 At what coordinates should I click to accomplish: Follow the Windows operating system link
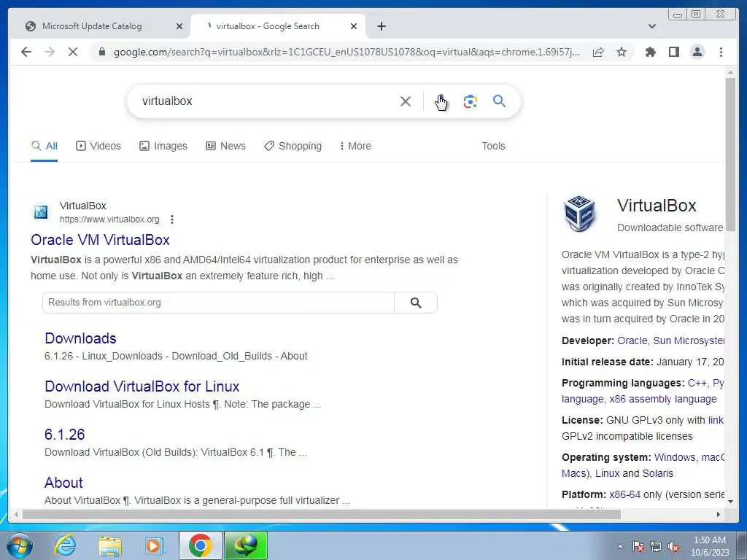pyautogui.click(x=675, y=457)
